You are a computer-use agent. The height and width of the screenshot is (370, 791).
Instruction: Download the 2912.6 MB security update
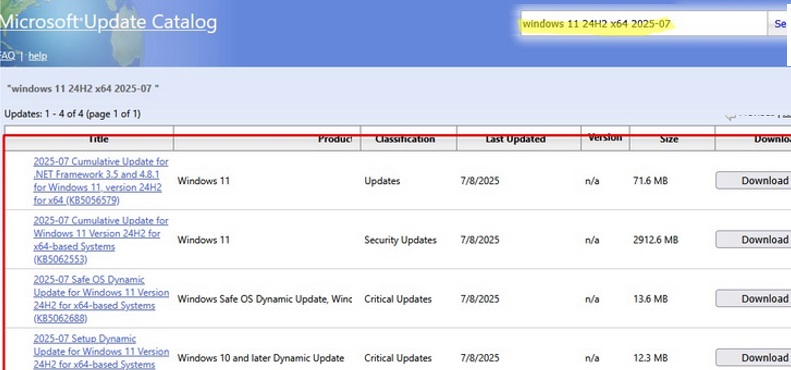point(753,240)
